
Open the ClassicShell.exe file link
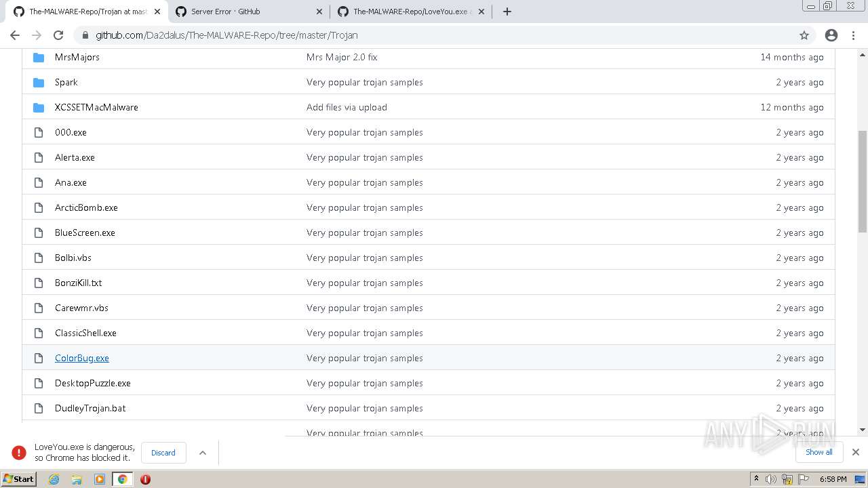point(85,333)
